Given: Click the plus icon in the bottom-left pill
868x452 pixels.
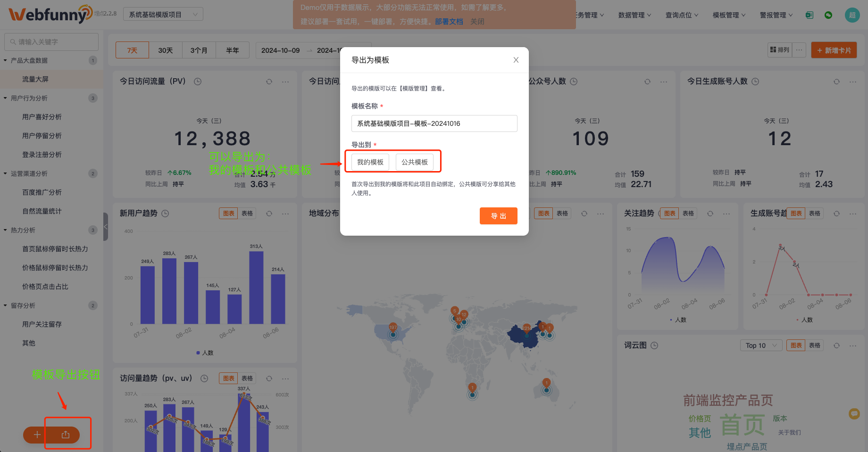Looking at the screenshot, I should [x=37, y=435].
